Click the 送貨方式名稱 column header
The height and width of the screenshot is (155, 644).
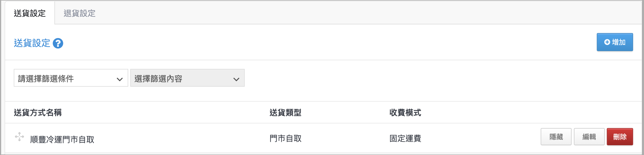tap(38, 113)
